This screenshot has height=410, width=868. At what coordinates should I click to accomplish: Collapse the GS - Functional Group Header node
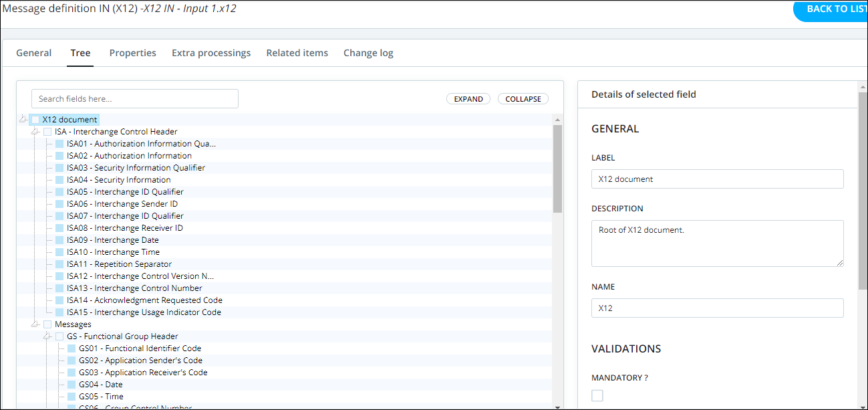pos(47,336)
